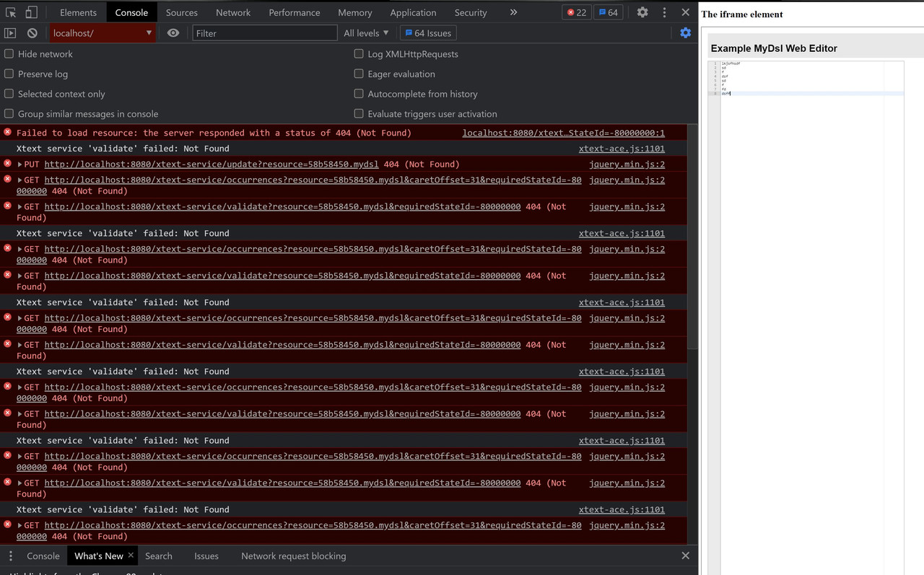The height and width of the screenshot is (575, 924).
Task: Switch to the Elements tab
Action: [78, 12]
